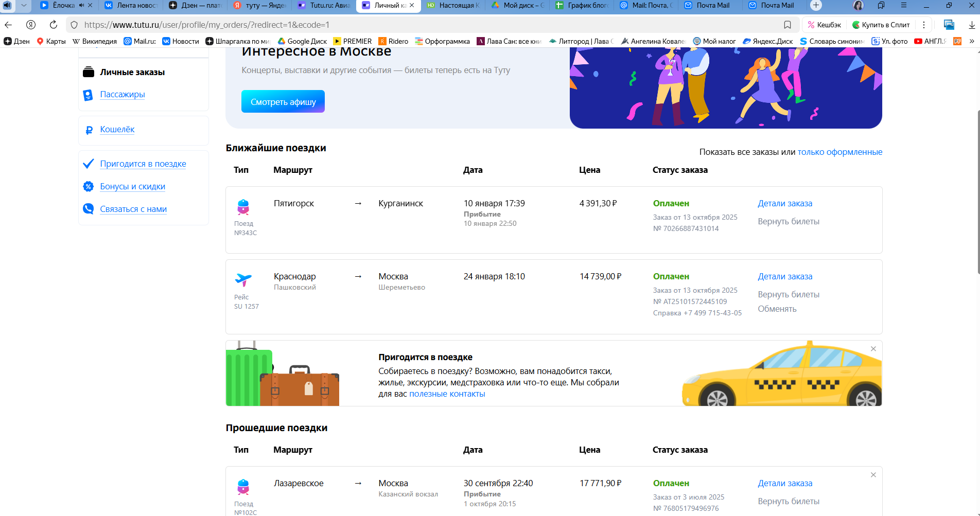Switch to Мой диск Google tab
Image resolution: width=980 pixels, height=516 pixels.
click(x=517, y=5)
